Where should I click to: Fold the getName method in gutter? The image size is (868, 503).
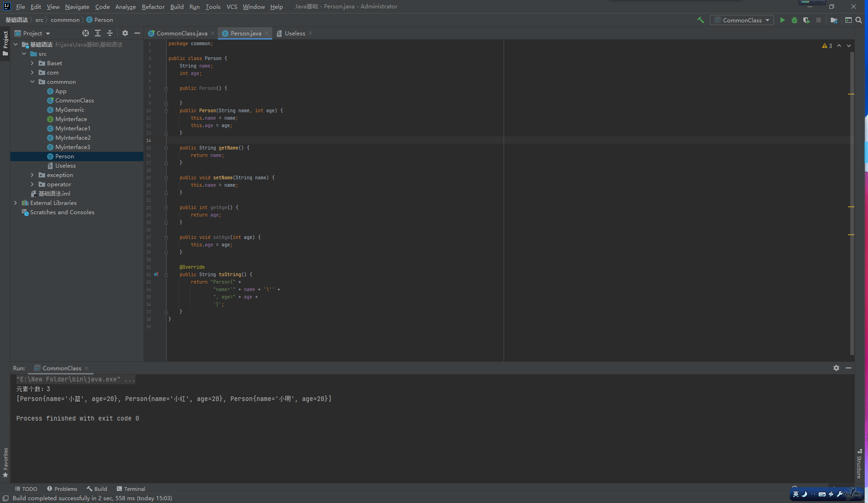tap(166, 148)
